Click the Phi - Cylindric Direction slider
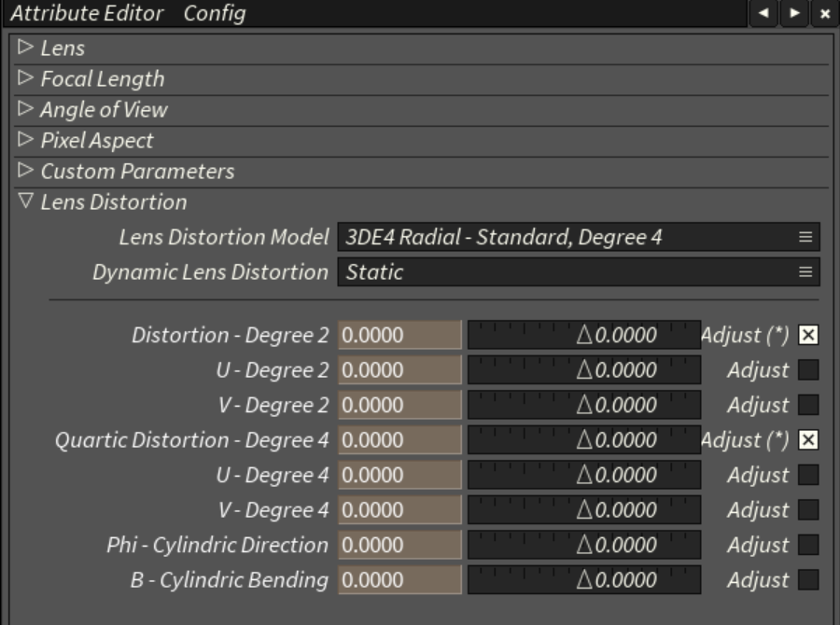This screenshot has width=840, height=625. pos(583,545)
